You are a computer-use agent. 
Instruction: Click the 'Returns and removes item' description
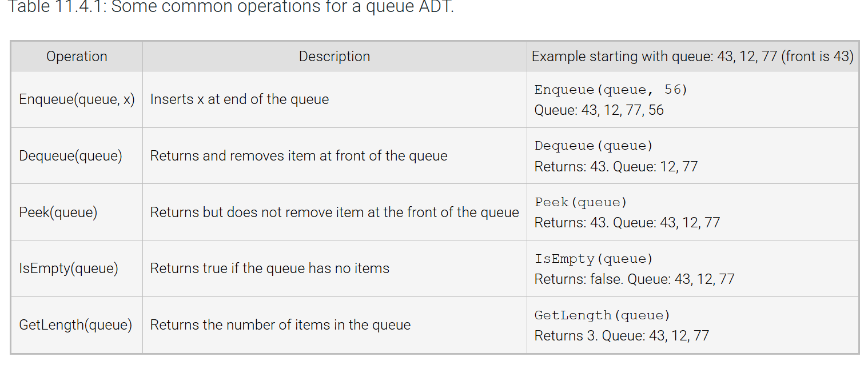click(x=298, y=156)
